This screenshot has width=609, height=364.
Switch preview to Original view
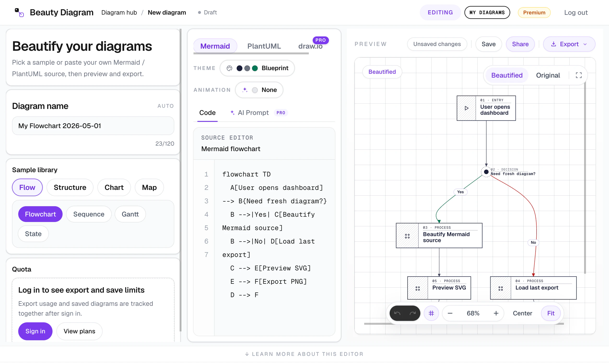548,75
